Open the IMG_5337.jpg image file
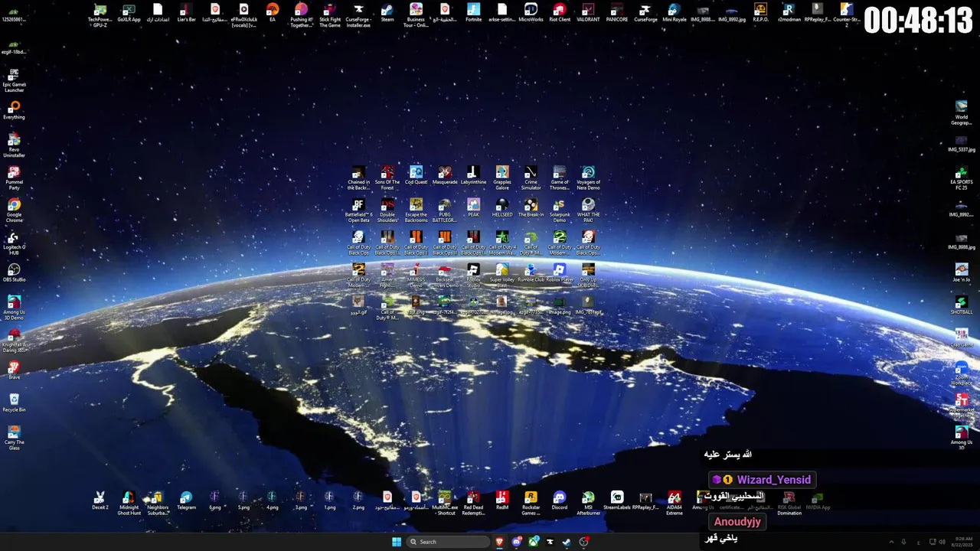 (x=961, y=143)
